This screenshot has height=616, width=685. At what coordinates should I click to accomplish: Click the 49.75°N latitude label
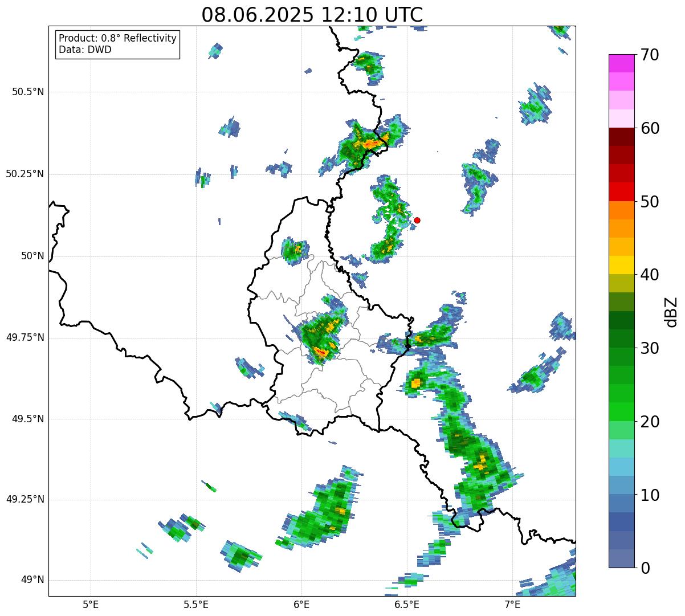25,337
